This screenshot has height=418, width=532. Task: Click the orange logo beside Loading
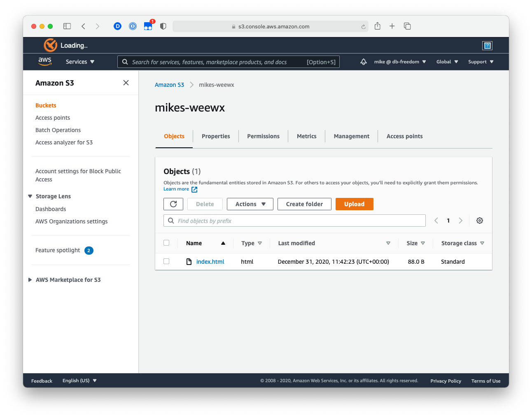pyautogui.click(x=50, y=45)
